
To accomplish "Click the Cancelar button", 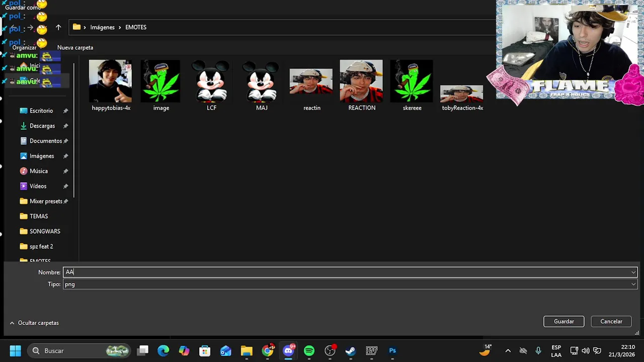I will pyautogui.click(x=611, y=321).
